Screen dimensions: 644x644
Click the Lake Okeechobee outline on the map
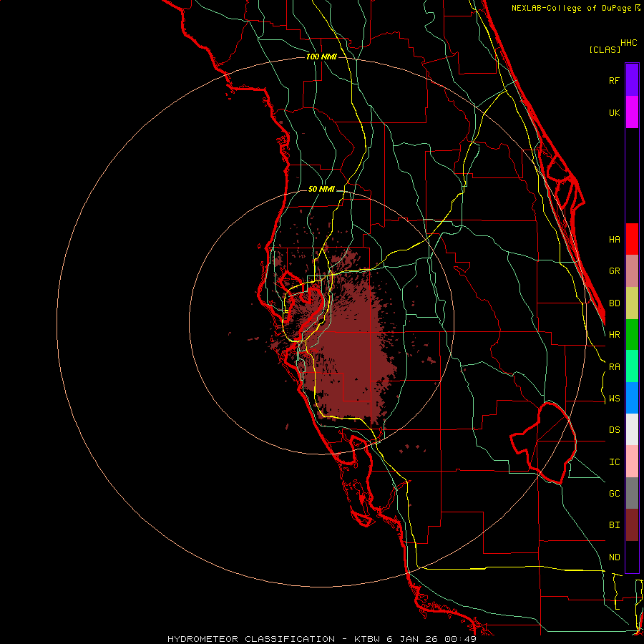[543, 443]
